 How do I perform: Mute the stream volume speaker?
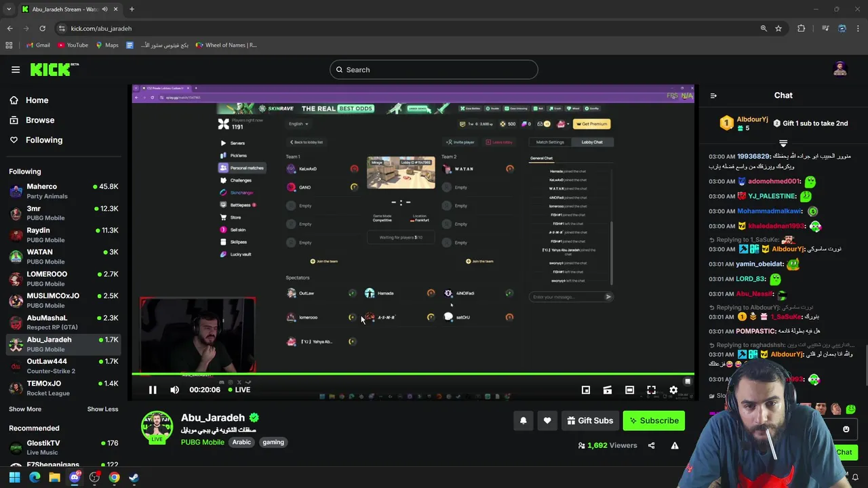(x=174, y=390)
